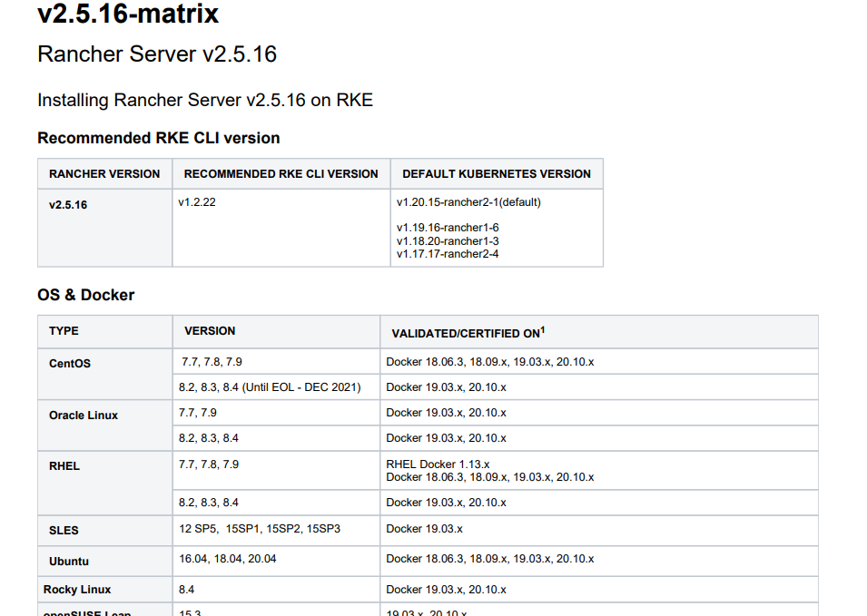
Task: Click the SLES 12 SP5, 15SP1 version cell
Action: click(x=260, y=528)
